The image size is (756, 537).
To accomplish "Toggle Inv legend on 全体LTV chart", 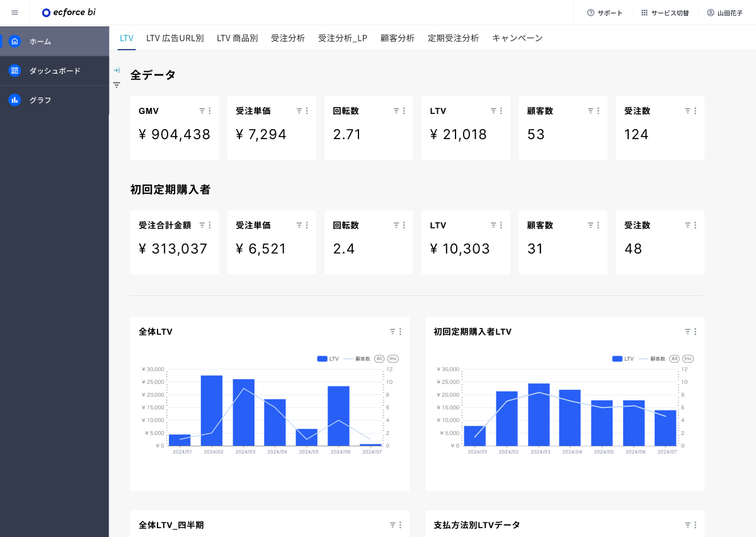I will [x=392, y=359].
